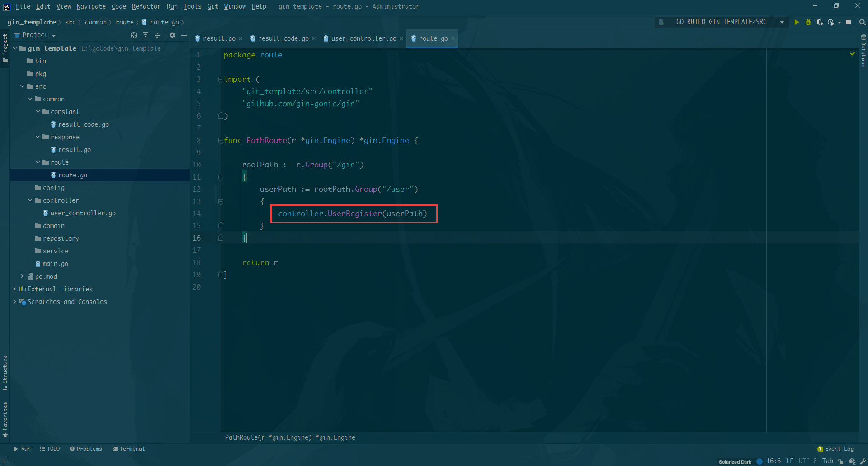Viewport: 868px width, 466px height.
Task: Expand all nodes in Project panel
Action: [146, 35]
